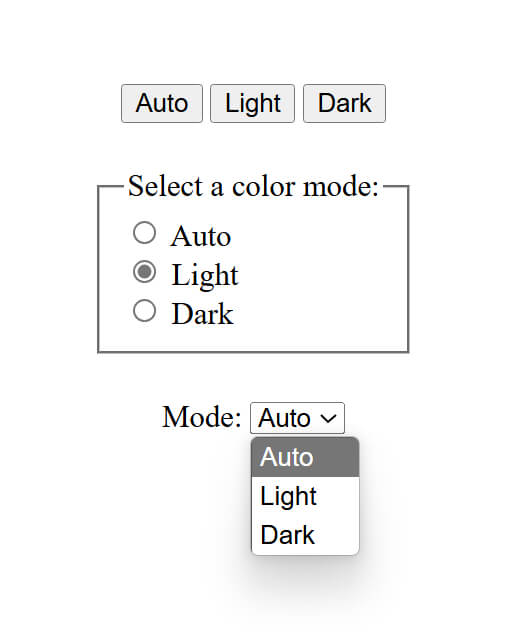This screenshot has width=508, height=644.
Task: Click blank page area above the buttons
Action: pyautogui.click(x=253, y=41)
